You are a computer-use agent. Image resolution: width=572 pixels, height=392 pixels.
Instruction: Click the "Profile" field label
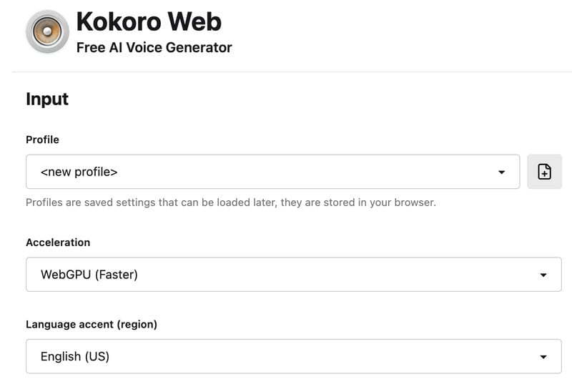coord(42,139)
